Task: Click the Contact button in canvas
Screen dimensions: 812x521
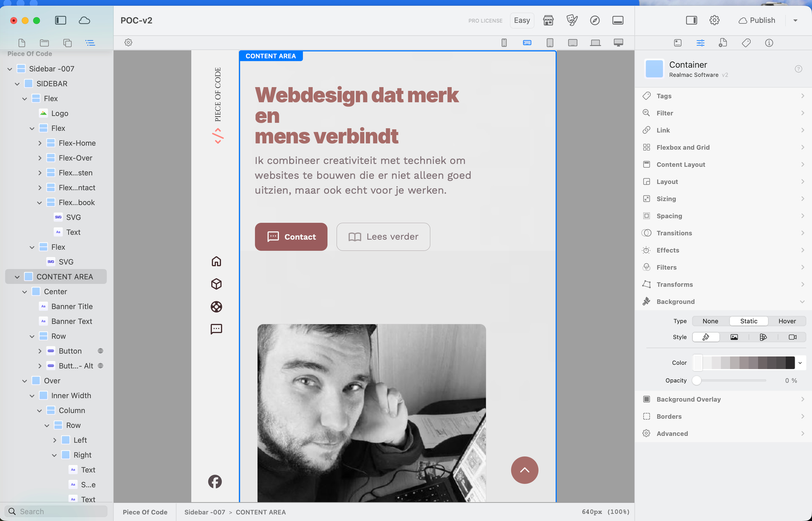Action: point(291,237)
